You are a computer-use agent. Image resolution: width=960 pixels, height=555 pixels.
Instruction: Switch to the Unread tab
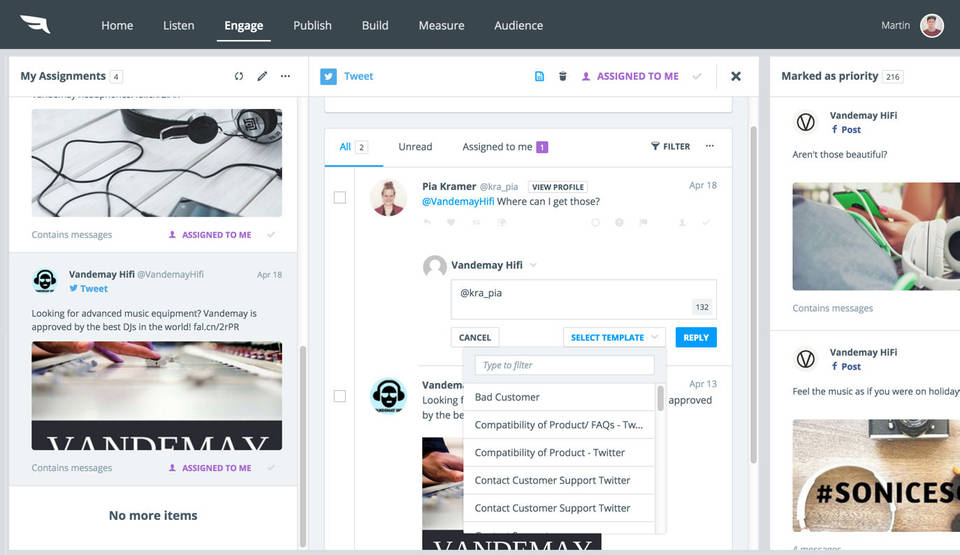(415, 146)
